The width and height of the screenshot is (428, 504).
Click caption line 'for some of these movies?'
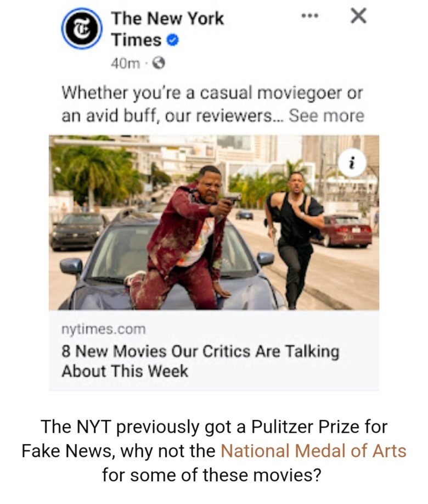pyautogui.click(x=212, y=475)
